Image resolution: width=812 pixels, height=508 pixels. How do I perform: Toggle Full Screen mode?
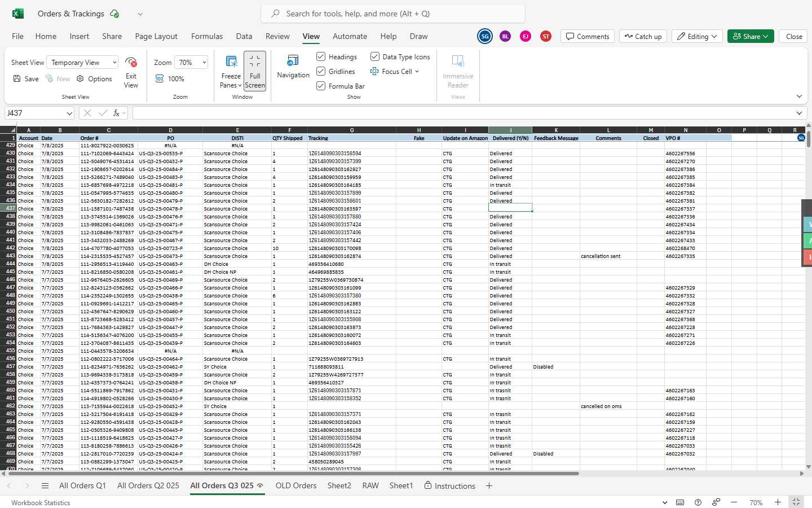pyautogui.click(x=255, y=71)
